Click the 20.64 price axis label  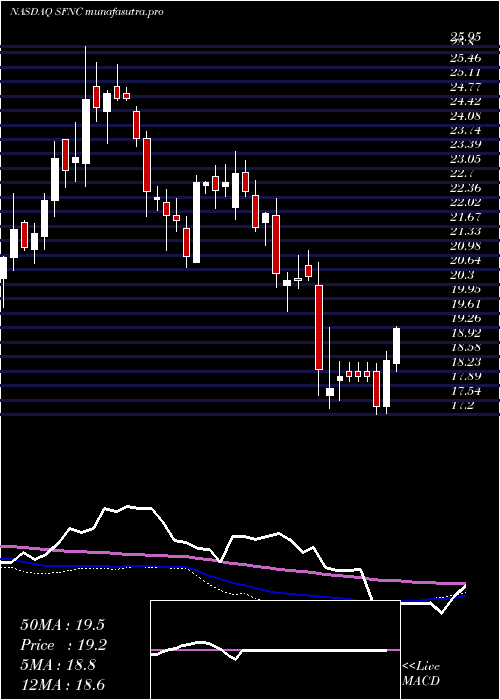click(x=466, y=260)
